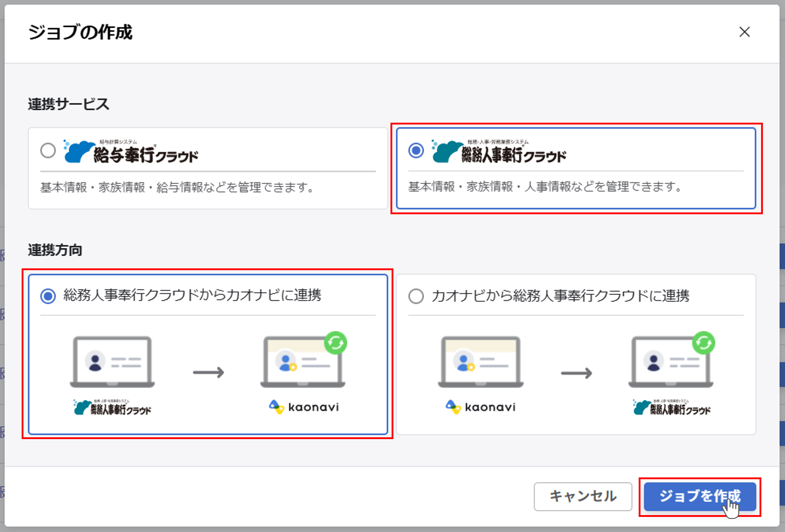
Task: Choose カオナビから総務人事奉行クラウドに連携 radio option
Action: tap(416, 296)
